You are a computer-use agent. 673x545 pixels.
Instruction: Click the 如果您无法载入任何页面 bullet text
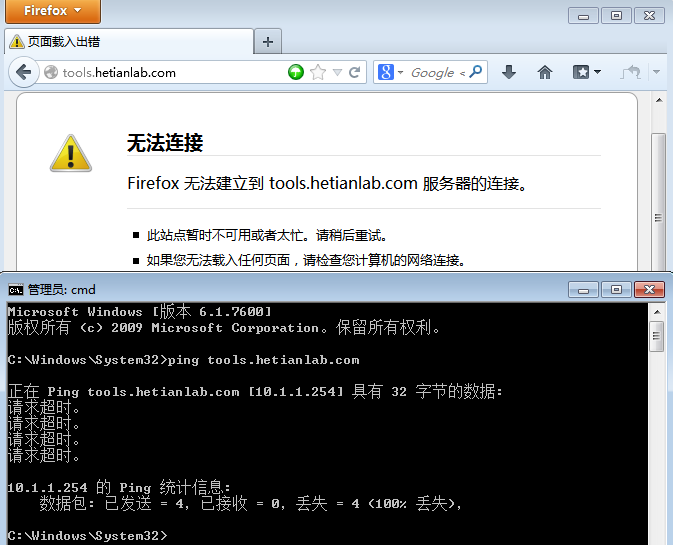pos(306,260)
